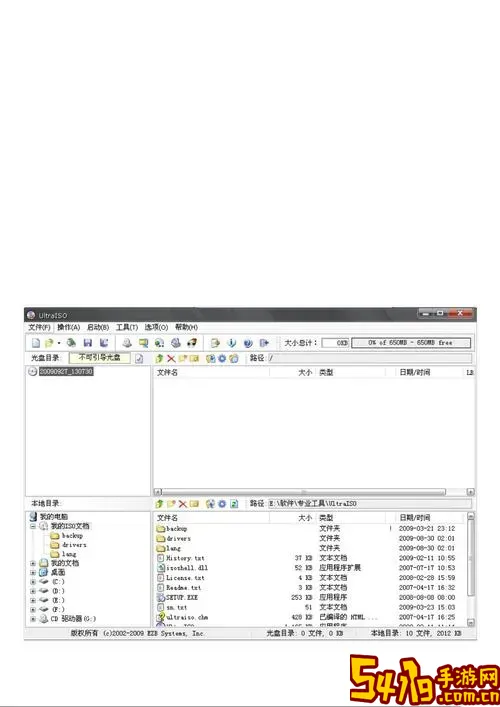This screenshot has height=707, width=500.
Task: Click the red X delete icon in the image toolbar
Action: tap(171, 358)
